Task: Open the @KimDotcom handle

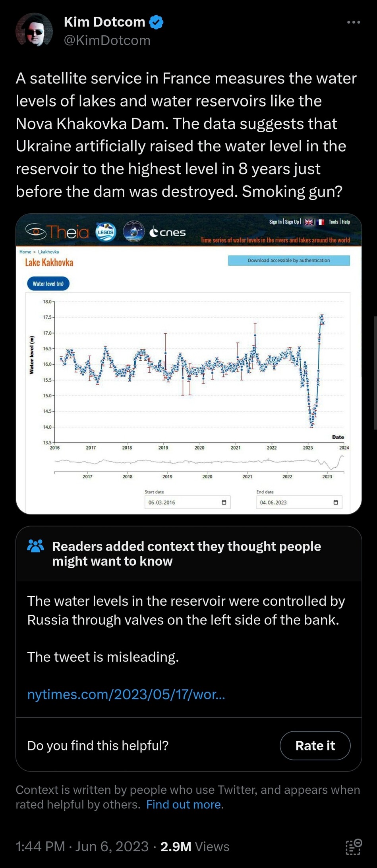Action: [107, 40]
